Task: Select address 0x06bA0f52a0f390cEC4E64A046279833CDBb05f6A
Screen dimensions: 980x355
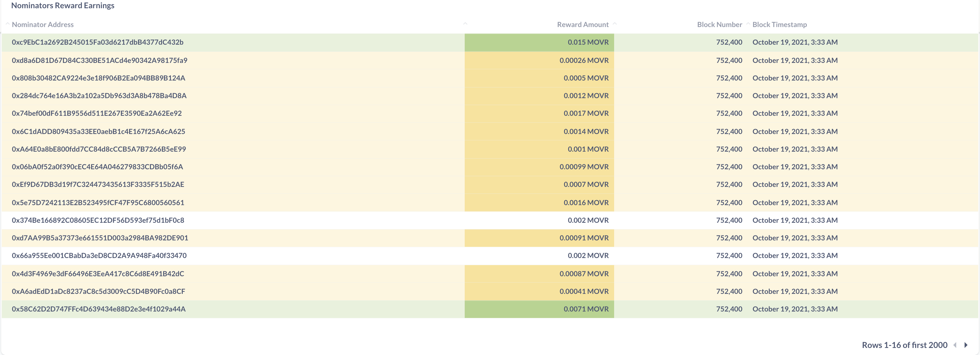Action: (97, 166)
